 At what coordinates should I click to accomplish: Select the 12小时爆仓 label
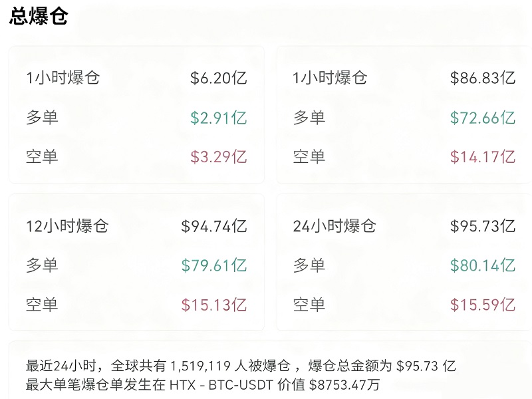(x=67, y=226)
